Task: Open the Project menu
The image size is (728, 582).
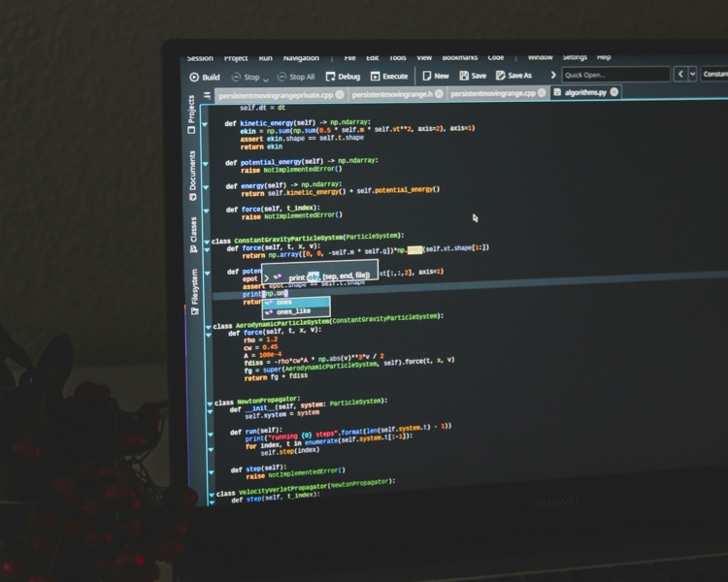Action: [x=236, y=58]
